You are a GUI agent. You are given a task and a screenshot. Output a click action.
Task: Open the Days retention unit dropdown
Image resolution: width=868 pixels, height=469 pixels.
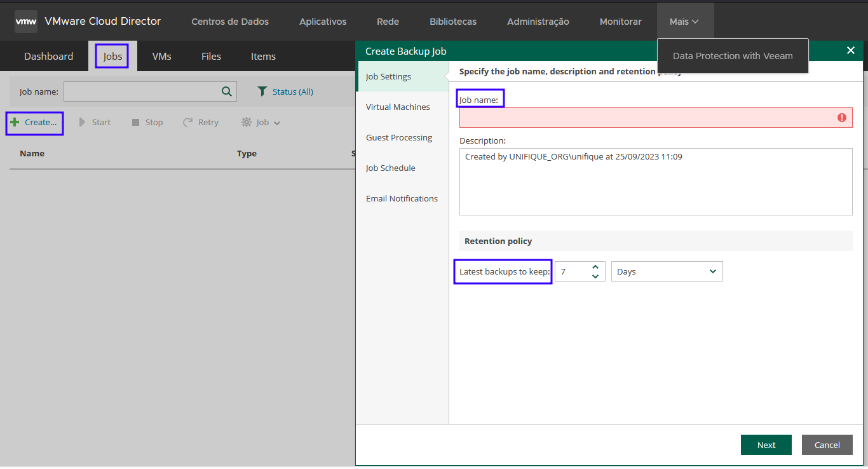coord(667,271)
